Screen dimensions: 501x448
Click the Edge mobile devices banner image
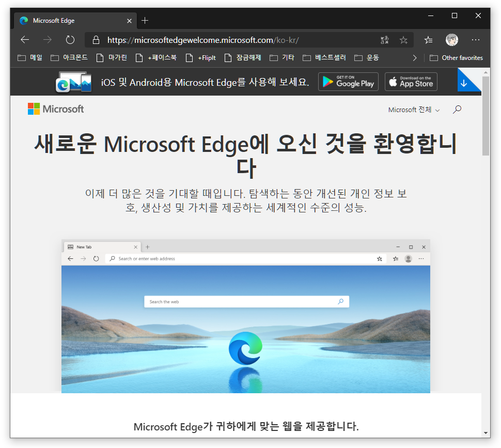[x=73, y=82]
